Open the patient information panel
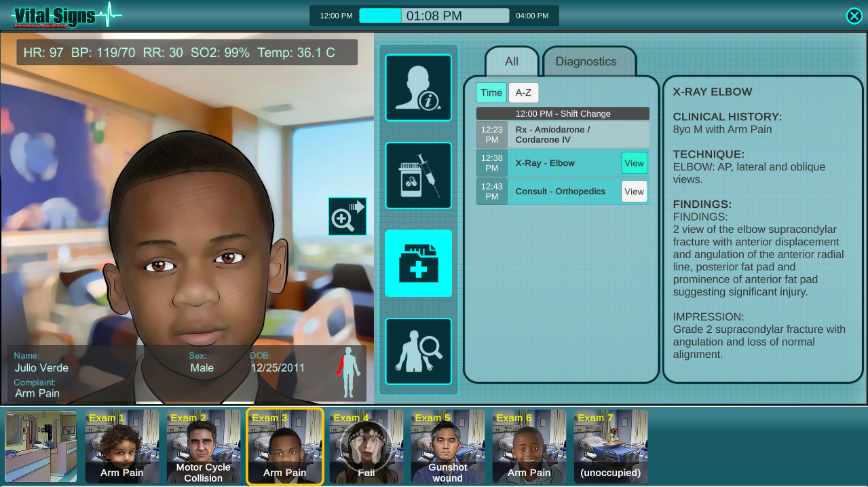This screenshot has width=868, height=487. 417,87
